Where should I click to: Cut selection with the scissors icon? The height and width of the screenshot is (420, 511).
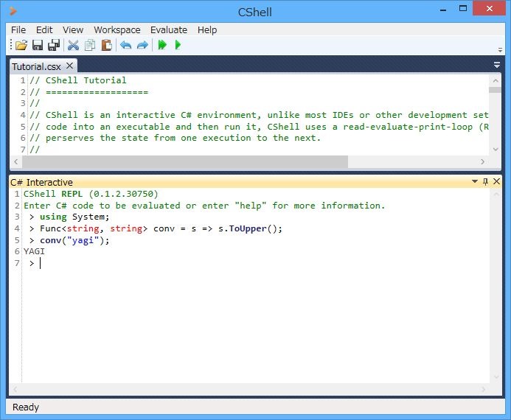[x=73, y=46]
